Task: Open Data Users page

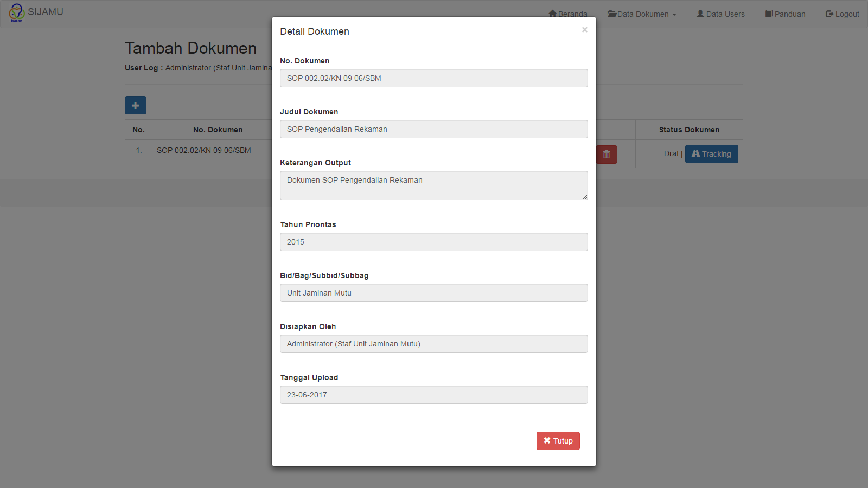Action: point(720,14)
